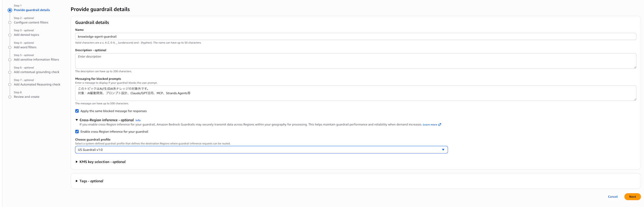
Task: Toggle Apply the same blocked message checkbox
Action: [x=77, y=111]
